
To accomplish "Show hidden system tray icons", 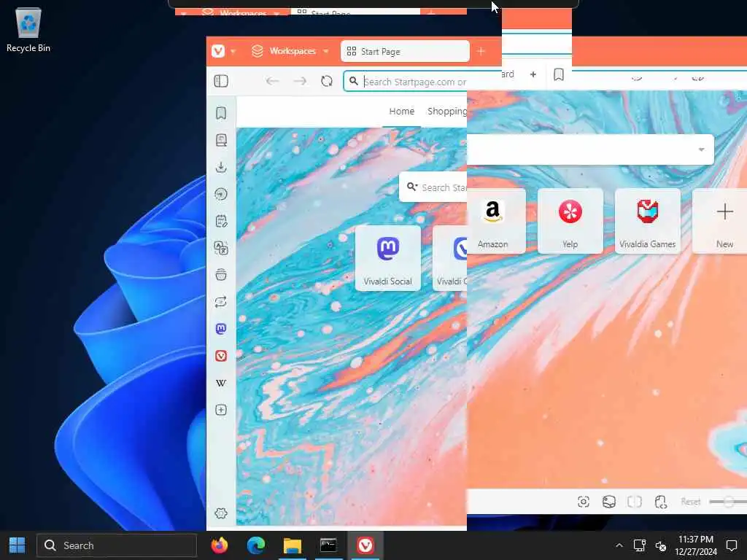I will (619, 545).
